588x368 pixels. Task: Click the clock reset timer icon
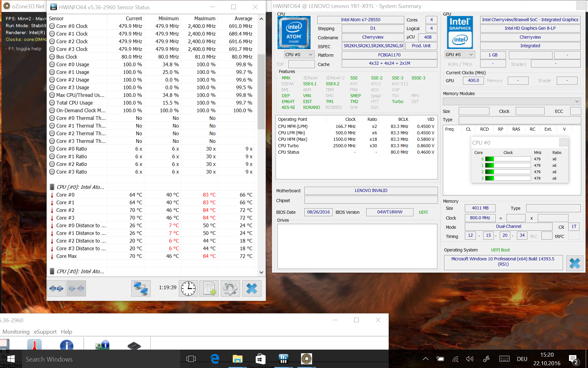(x=188, y=288)
